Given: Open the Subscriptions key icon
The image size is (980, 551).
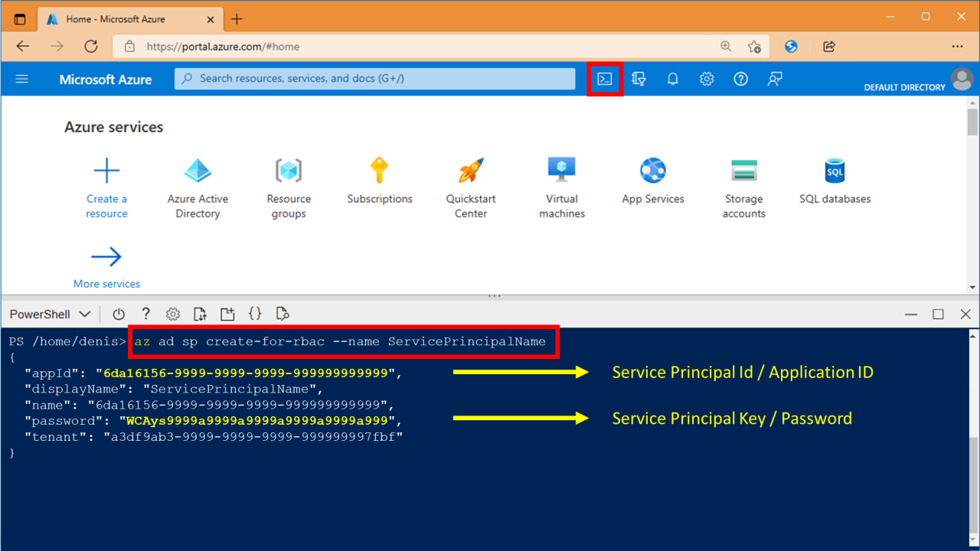Looking at the screenshot, I should click(x=379, y=170).
